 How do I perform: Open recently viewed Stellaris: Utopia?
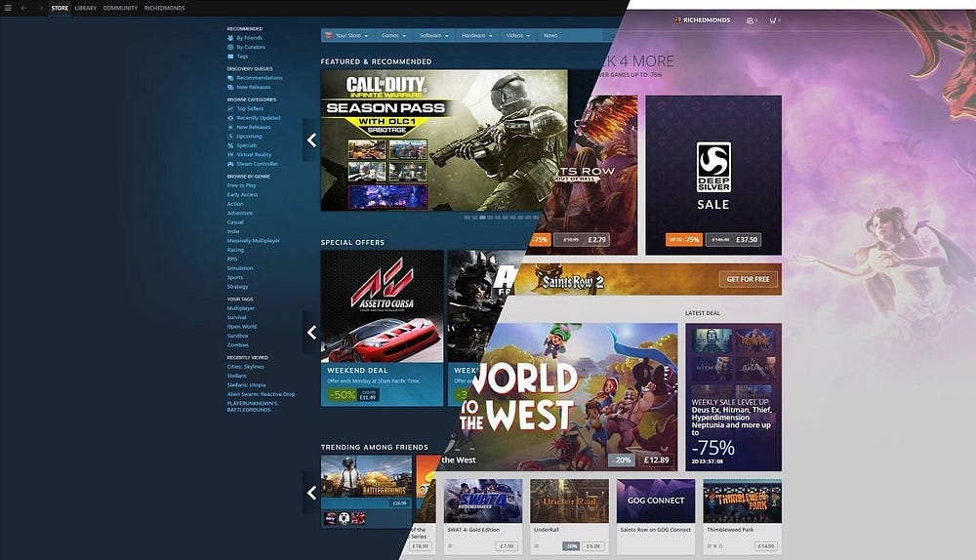point(246,385)
